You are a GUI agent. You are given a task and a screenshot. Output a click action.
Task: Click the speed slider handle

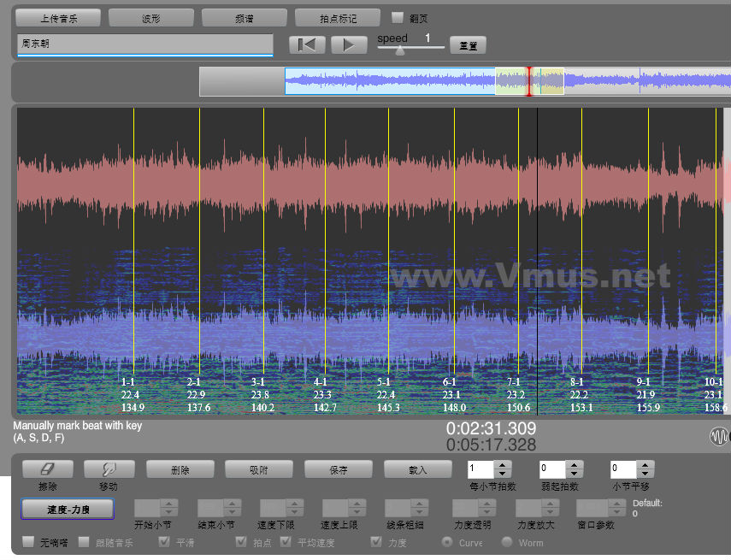pos(399,50)
